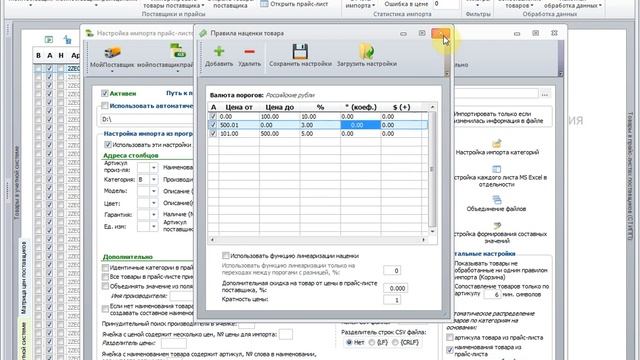Click the Разделитель цены field

(173, 343)
